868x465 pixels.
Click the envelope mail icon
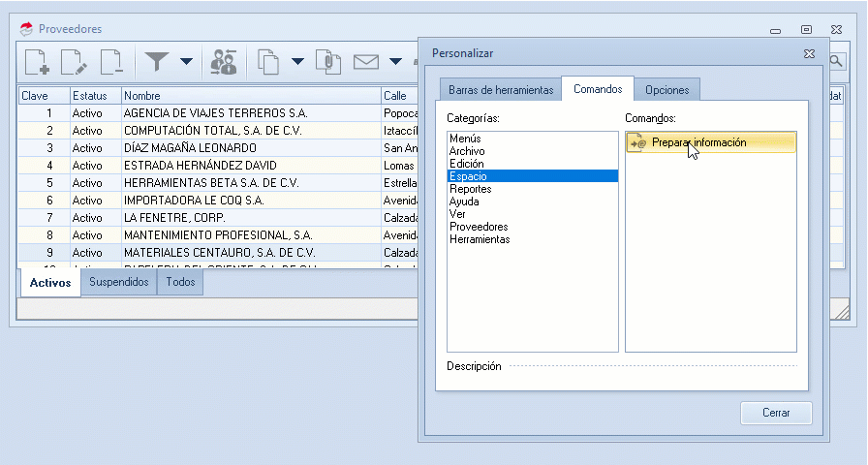click(x=365, y=63)
